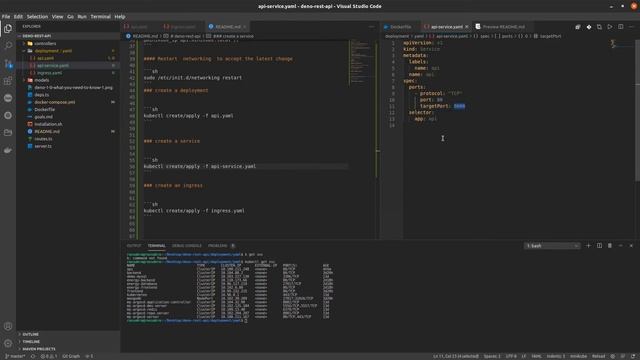Open the left editor group More Actions ellipsis
Image resolution: width=640 pixels, height=360 pixels.
point(371,27)
